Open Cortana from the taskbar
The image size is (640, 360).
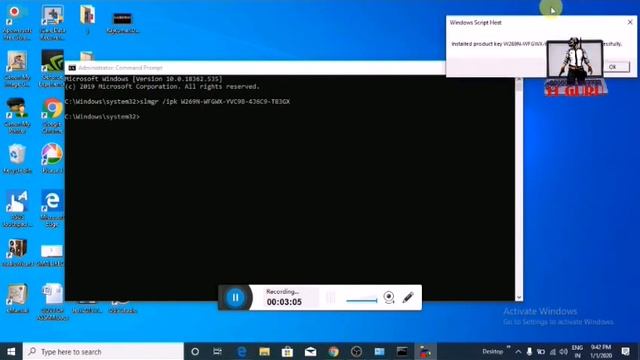click(x=195, y=351)
